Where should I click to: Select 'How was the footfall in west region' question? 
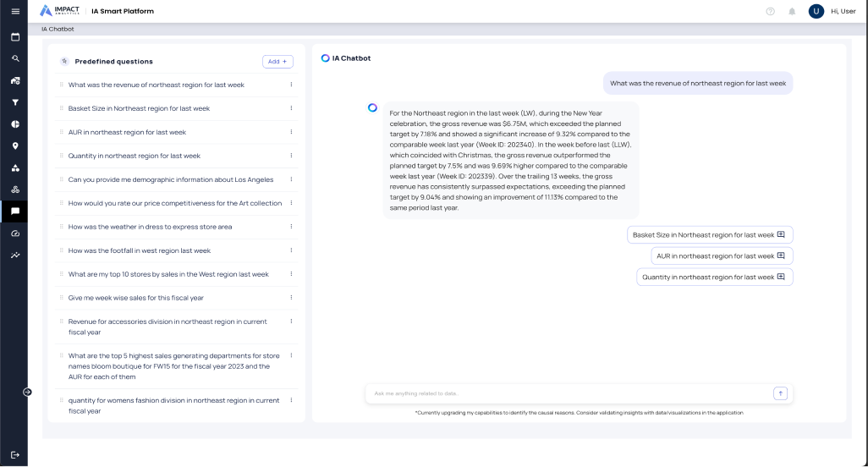(140, 250)
